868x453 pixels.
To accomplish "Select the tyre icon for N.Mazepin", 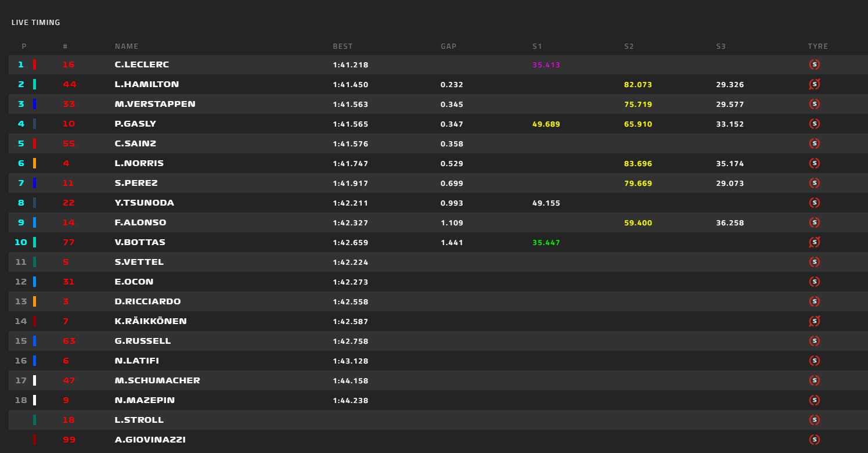I will (x=815, y=400).
